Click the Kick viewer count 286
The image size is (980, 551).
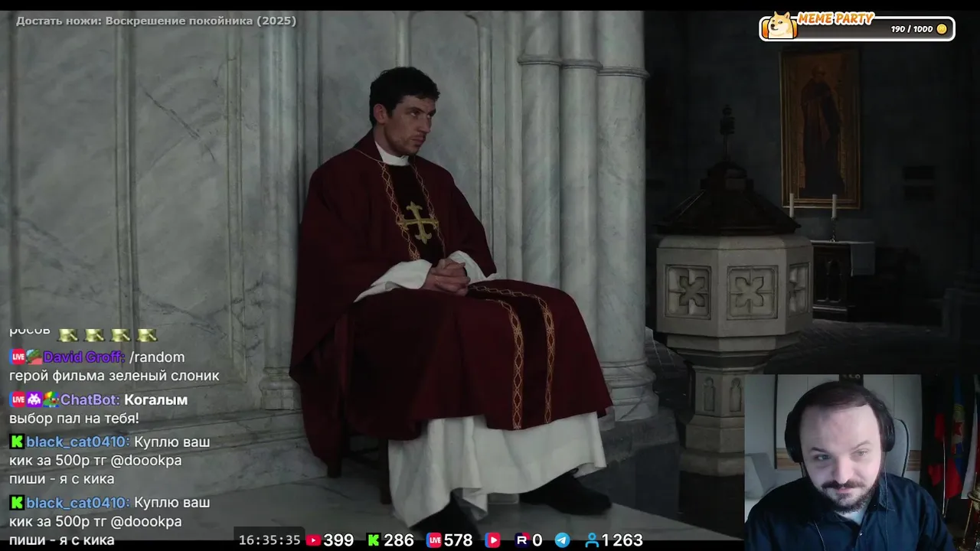(399, 540)
